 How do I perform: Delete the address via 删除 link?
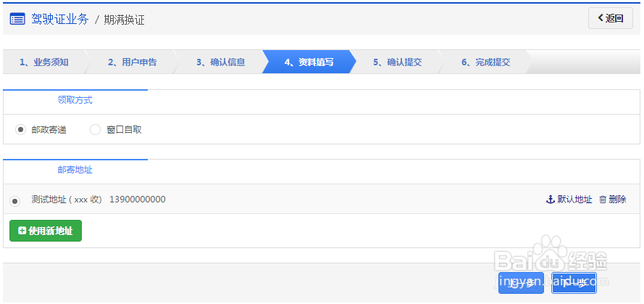(x=617, y=200)
